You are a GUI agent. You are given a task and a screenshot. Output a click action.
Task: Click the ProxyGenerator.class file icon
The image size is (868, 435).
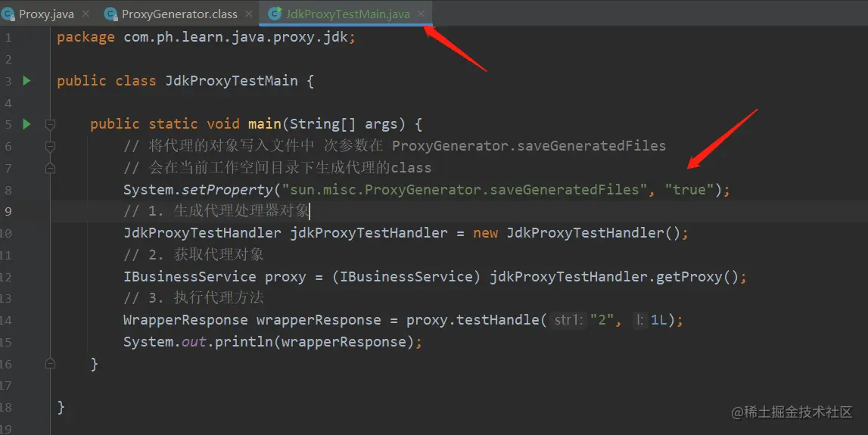[x=110, y=14]
